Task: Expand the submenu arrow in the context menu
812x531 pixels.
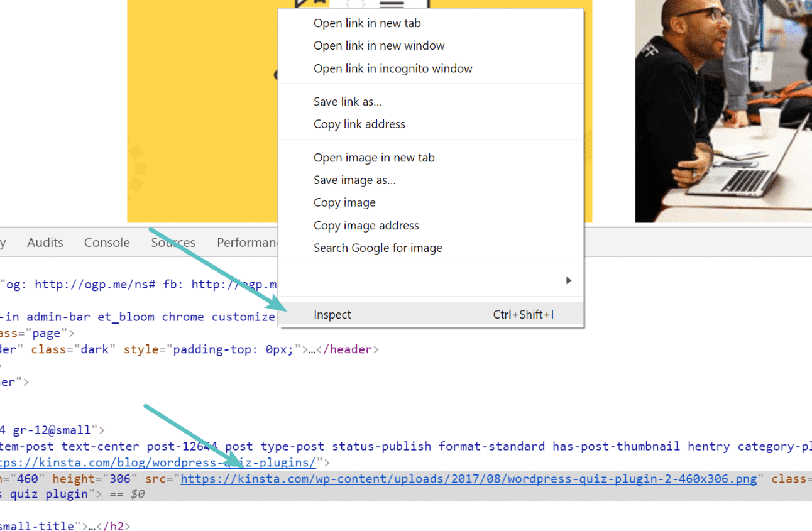Action: pos(568,280)
